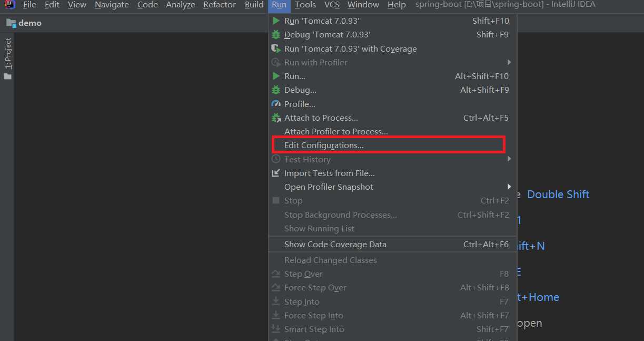Click the IntelliJ IDEA logo icon
The image size is (644, 341).
[x=10, y=5]
